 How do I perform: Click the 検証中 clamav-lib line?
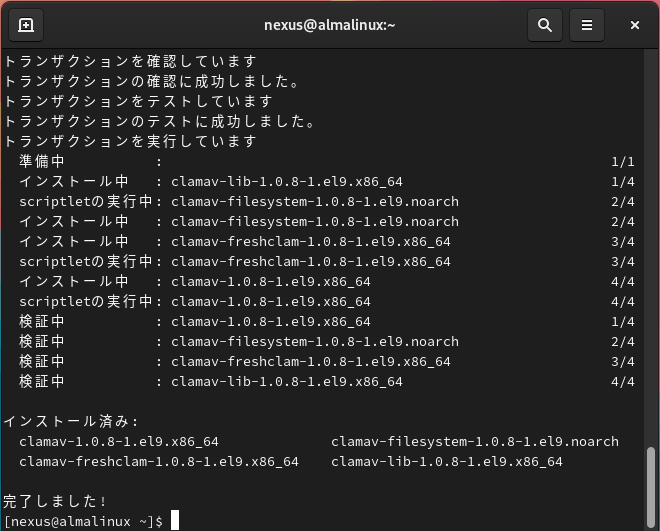tap(286, 381)
